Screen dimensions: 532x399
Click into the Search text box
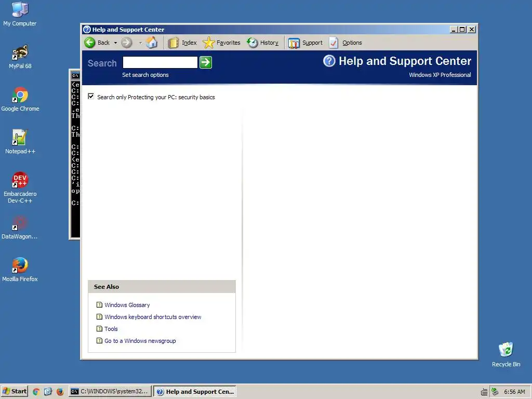tap(160, 62)
